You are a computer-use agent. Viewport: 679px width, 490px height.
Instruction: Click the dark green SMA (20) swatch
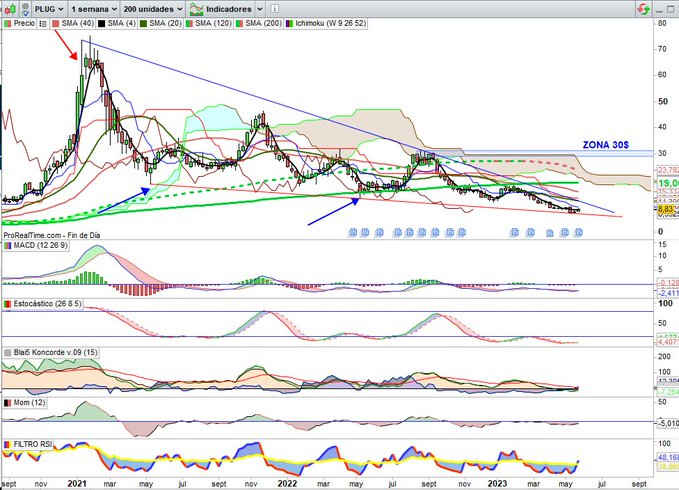[143, 23]
